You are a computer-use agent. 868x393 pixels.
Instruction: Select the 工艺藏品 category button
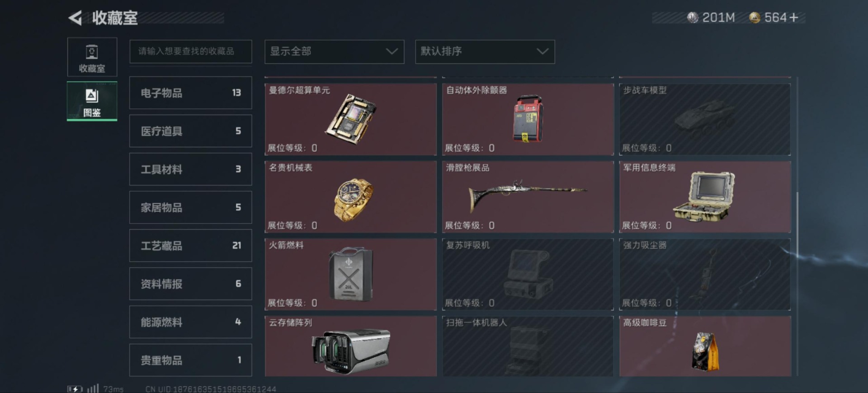pos(190,246)
